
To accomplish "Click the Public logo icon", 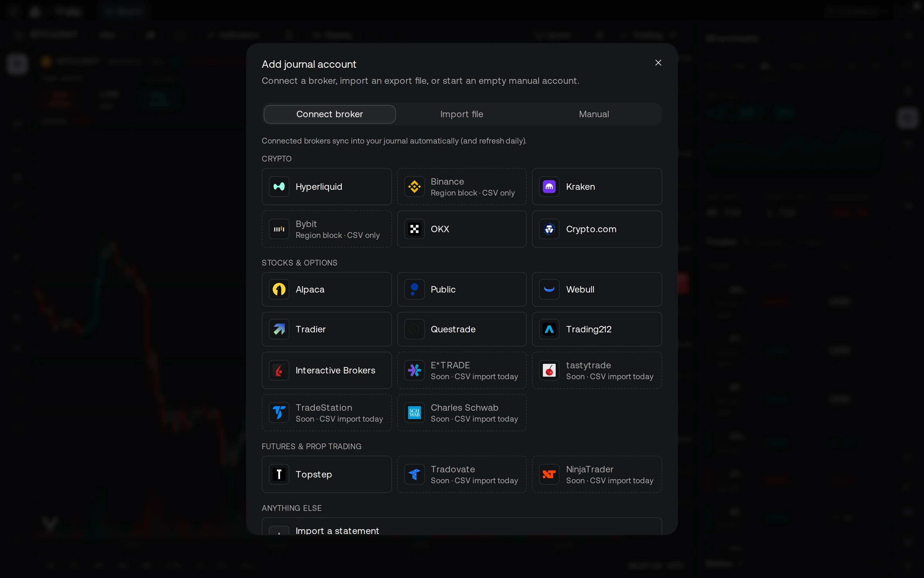I will 414,289.
